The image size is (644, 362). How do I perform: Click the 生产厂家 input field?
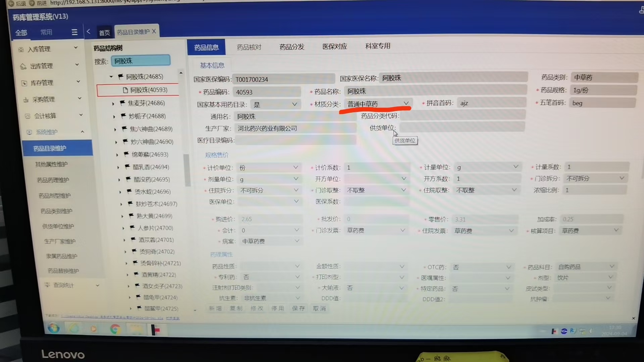295,128
